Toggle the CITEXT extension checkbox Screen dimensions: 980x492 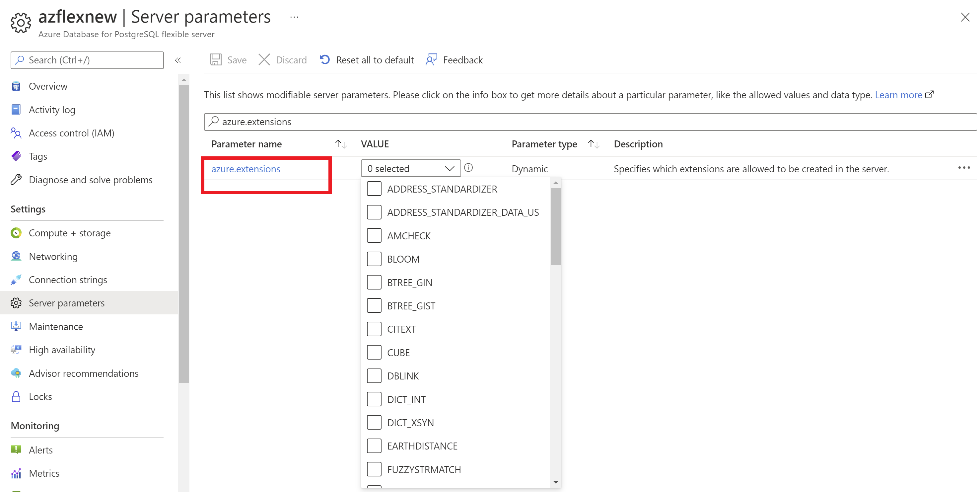click(374, 329)
